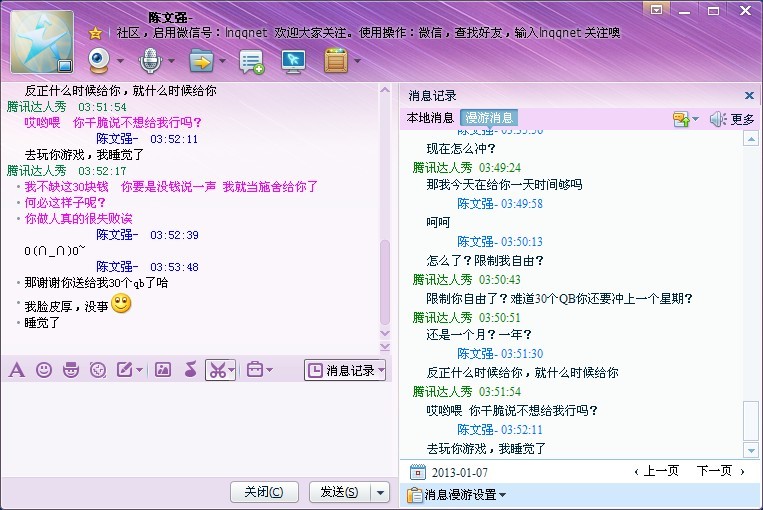Click the date 2013-01-07
763x510 pixels.
[459, 473]
